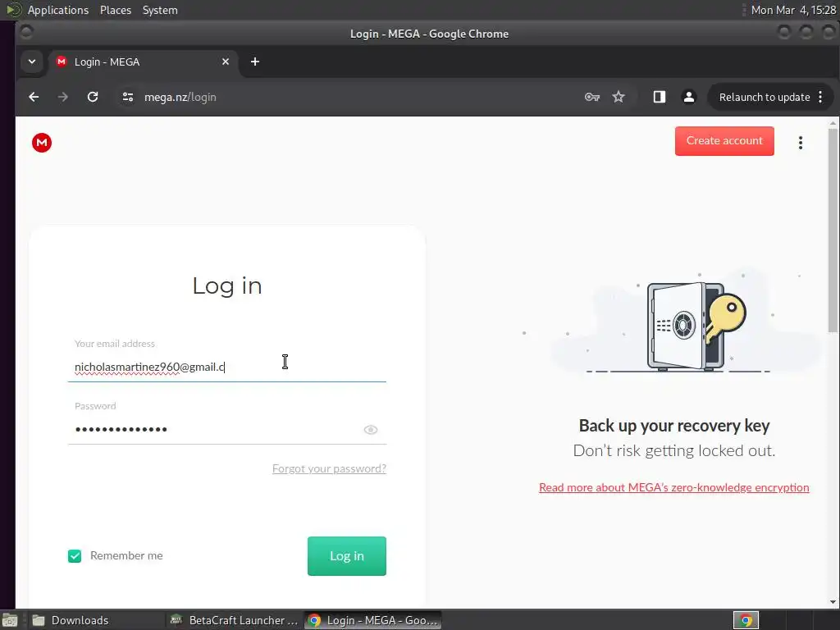Open the MEGA page three-dot menu
The height and width of the screenshot is (630, 840).
tap(801, 143)
